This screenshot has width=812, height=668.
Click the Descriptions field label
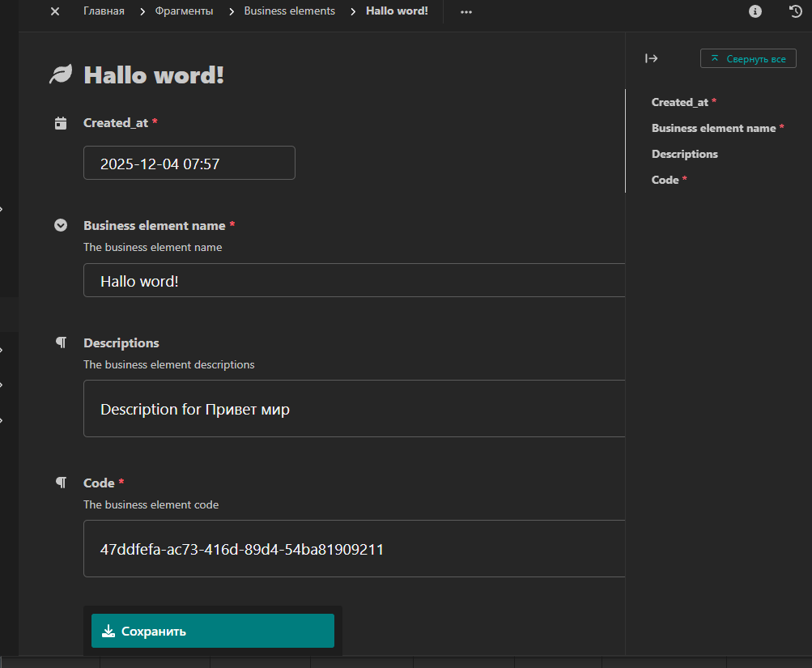tap(121, 343)
